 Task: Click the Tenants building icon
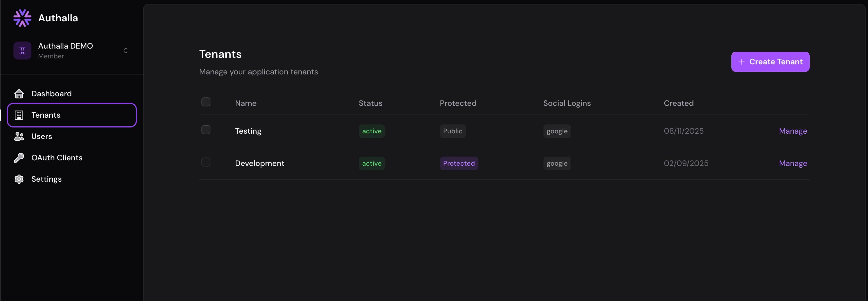coord(19,115)
